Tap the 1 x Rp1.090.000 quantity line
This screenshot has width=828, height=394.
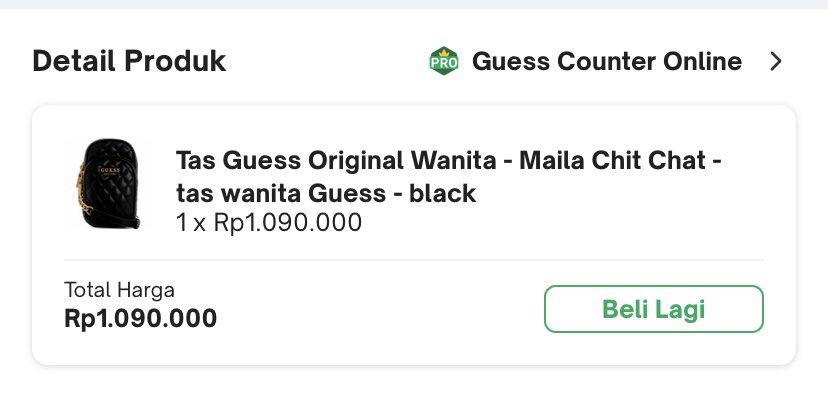pos(269,222)
